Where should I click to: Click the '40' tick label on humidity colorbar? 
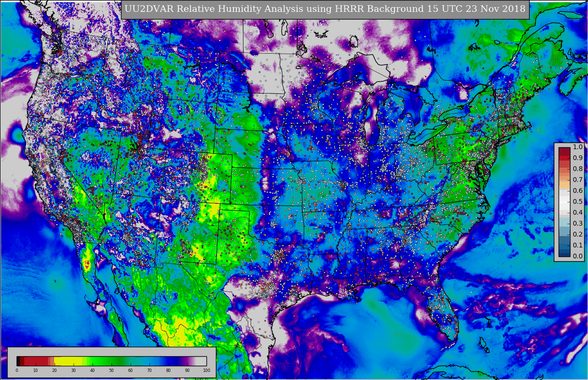(93, 370)
